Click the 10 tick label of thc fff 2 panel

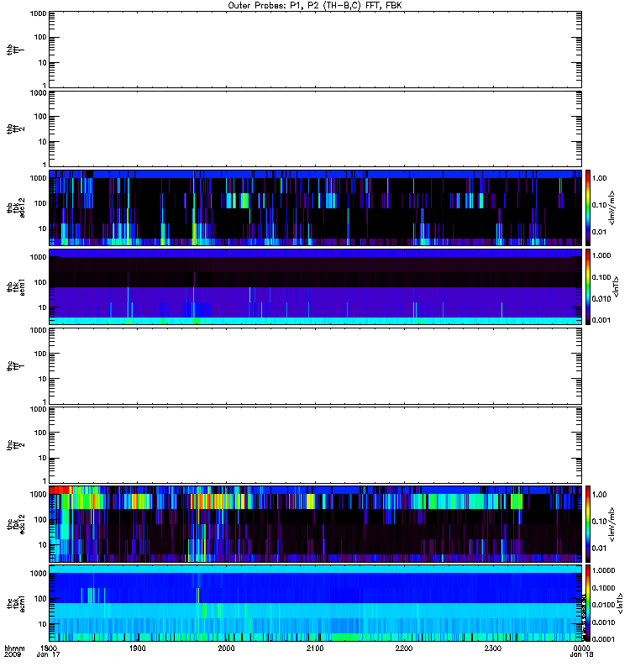click(x=43, y=458)
